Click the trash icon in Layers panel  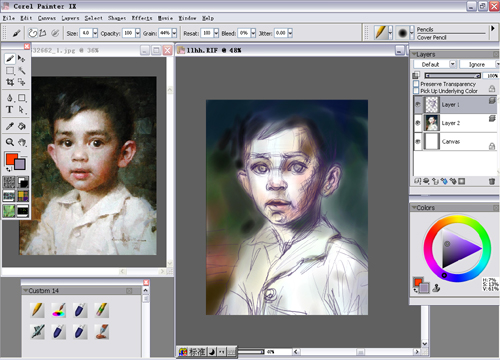tap(492, 181)
